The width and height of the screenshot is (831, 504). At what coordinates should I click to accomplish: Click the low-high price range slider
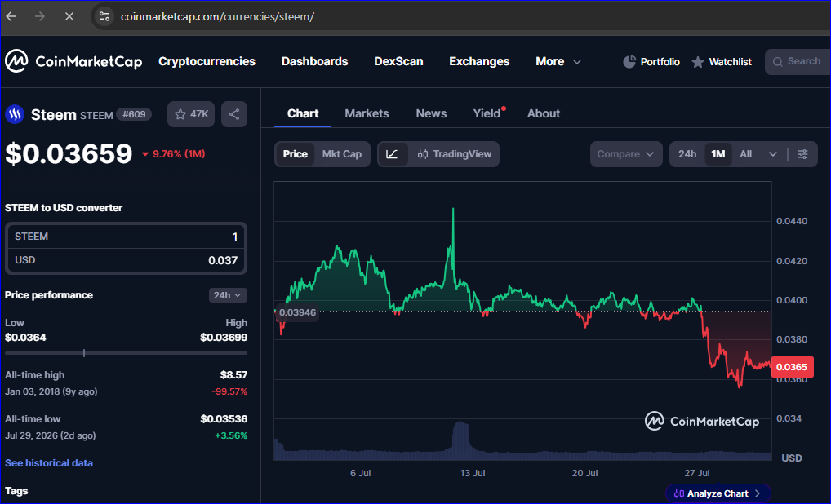pos(126,353)
